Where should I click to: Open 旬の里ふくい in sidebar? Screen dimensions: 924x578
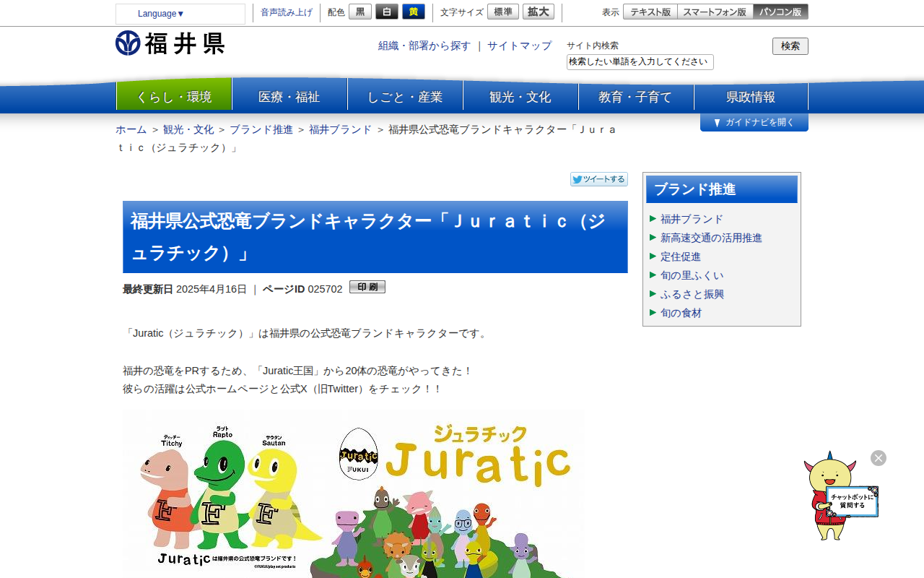pyautogui.click(x=692, y=275)
